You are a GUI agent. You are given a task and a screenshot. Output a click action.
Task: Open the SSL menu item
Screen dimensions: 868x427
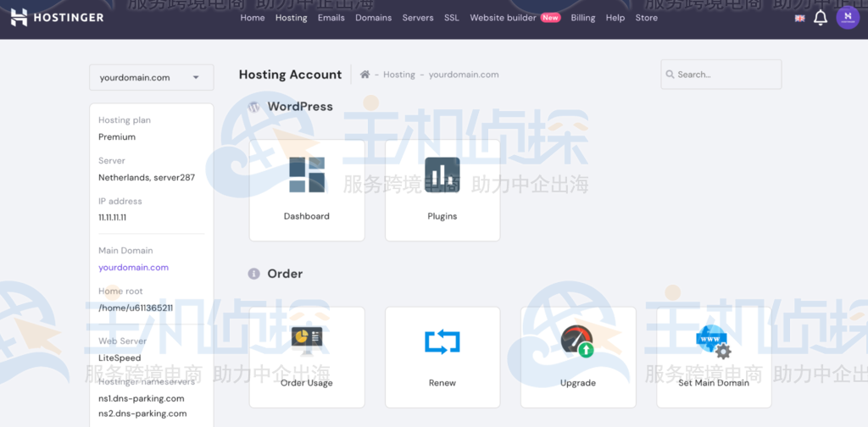pos(451,18)
